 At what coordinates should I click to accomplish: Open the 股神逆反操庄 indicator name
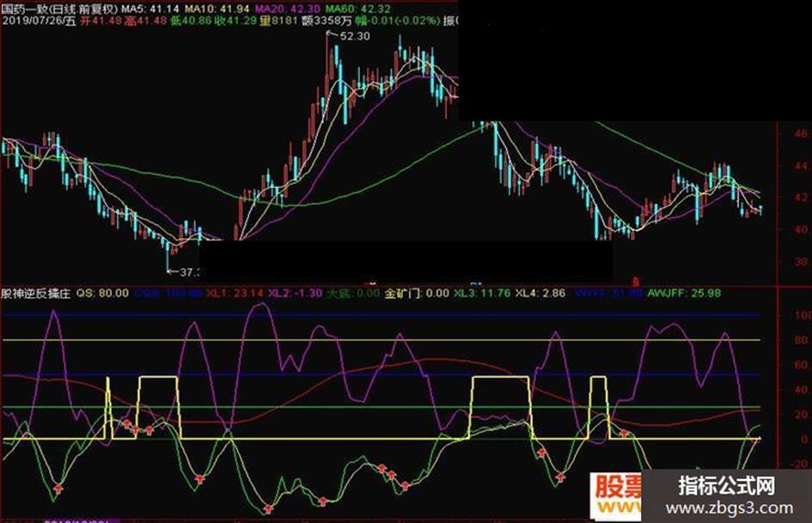[x=35, y=293]
